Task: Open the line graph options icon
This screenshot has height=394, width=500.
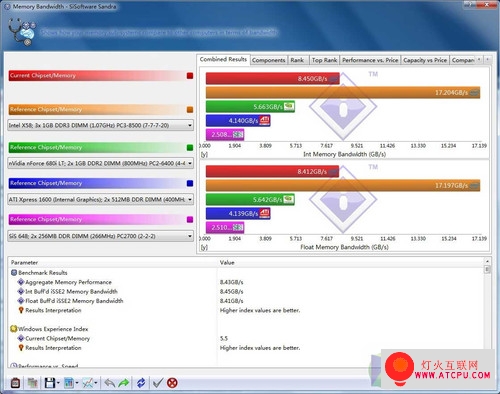Action: (88, 383)
